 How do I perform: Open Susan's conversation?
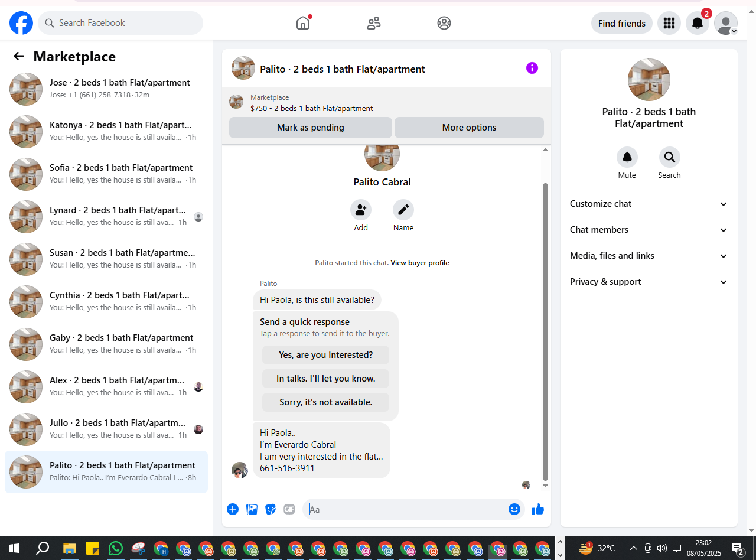pos(106,259)
